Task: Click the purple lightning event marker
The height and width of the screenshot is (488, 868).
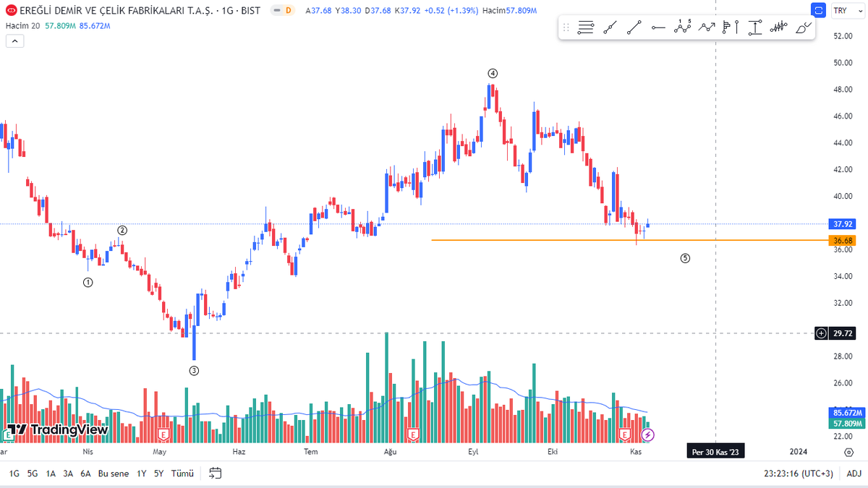Action: pos(648,435)
